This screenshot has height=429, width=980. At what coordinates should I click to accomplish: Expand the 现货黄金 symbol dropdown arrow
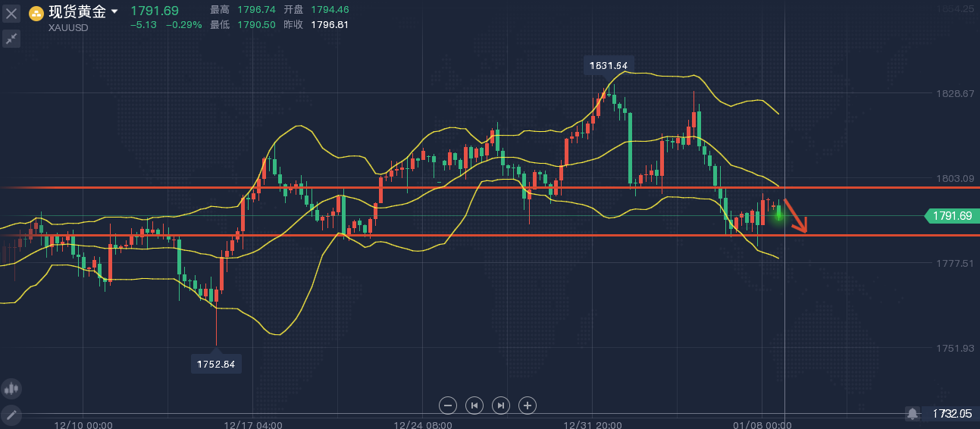(x=114, y=11)
